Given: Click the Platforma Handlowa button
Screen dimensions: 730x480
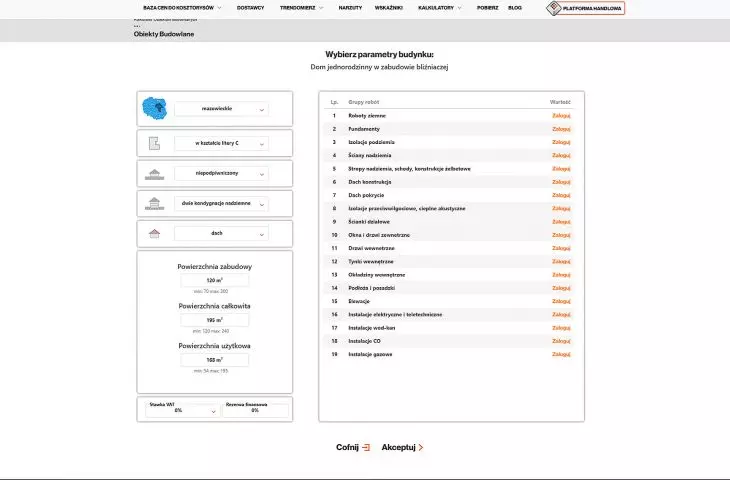Looking at the screenshot, I should (x=586, y=8).
